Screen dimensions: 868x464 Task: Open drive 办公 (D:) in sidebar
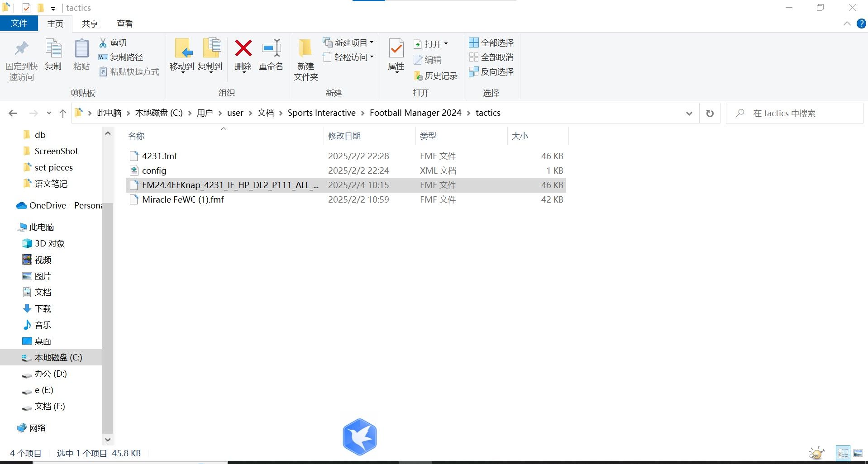coord(45,374)
